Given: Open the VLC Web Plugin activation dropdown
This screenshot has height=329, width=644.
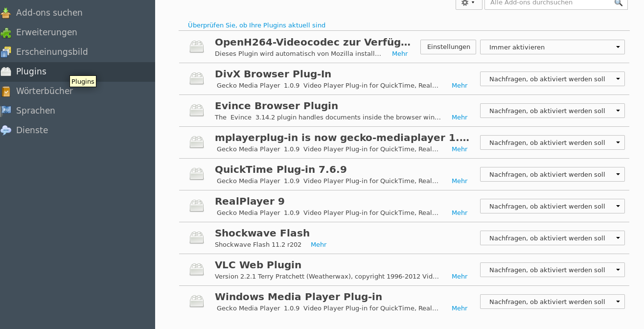Looking at the screenshot, I should 552,270.
